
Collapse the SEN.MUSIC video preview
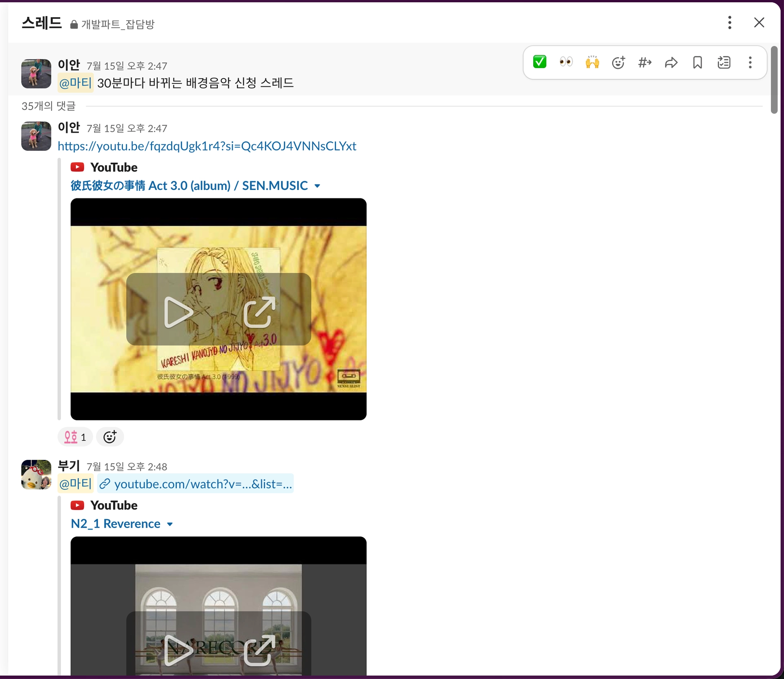click(x=317, y=186)
